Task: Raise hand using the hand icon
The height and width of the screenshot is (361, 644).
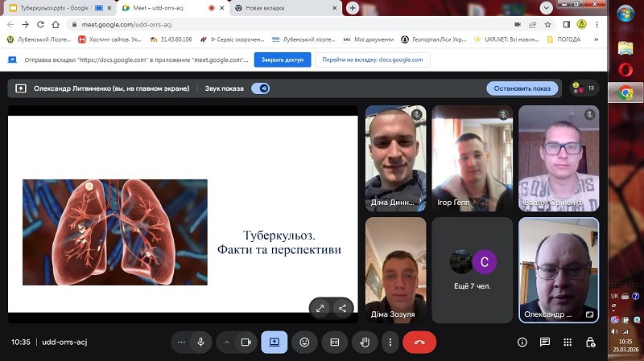Action: tap(365, 342)
